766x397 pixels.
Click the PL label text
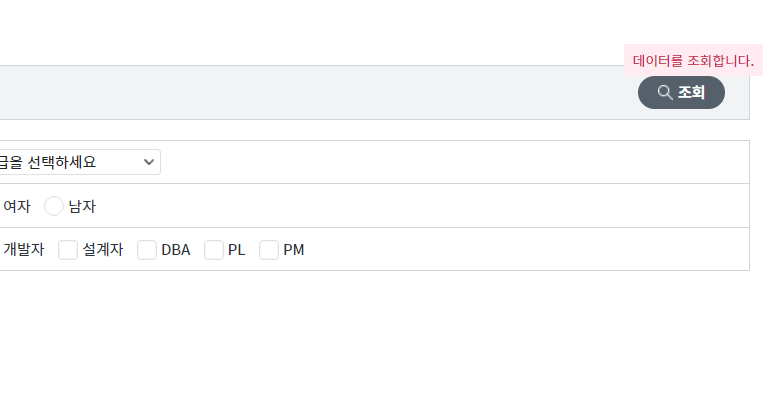click(x=236, y=250)
